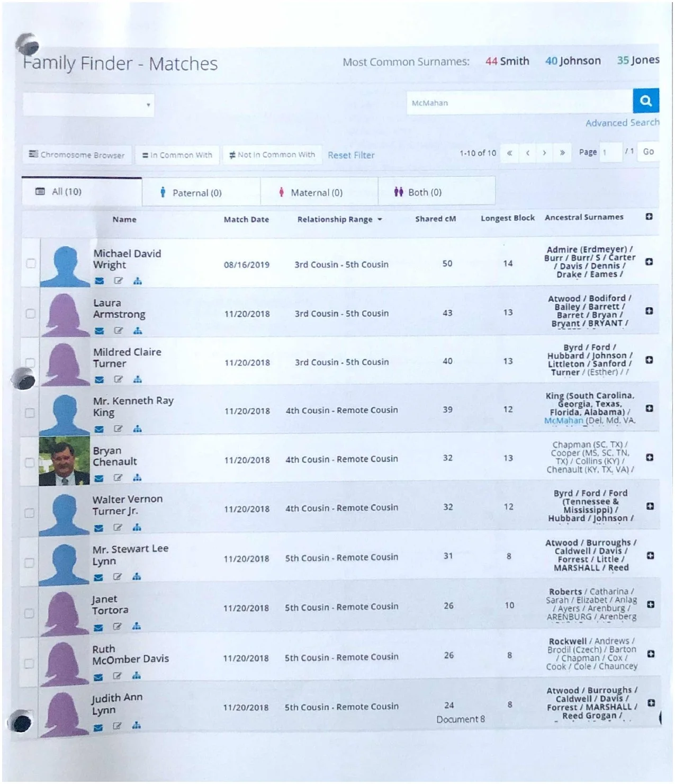Click the Not In Common With button
This screenshot has height=784, width=675.
[x=273, y=155]
